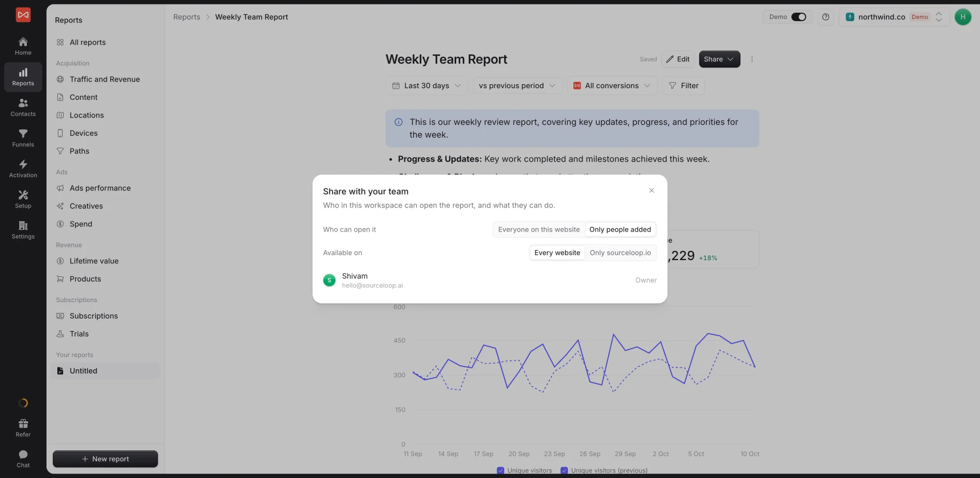The height and width of the screenshot is (478, 980).
Task: Click the Filter button
Action: point(684,86)
